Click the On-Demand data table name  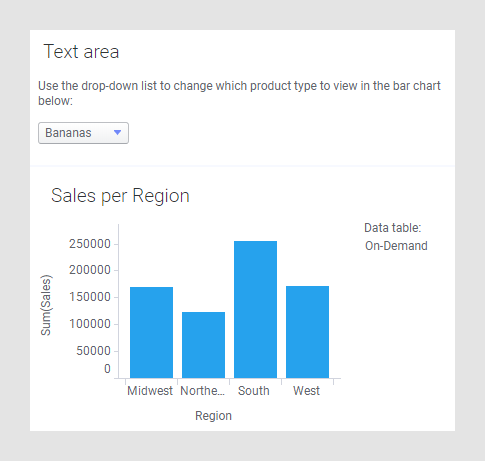click(x=396, y=246)
